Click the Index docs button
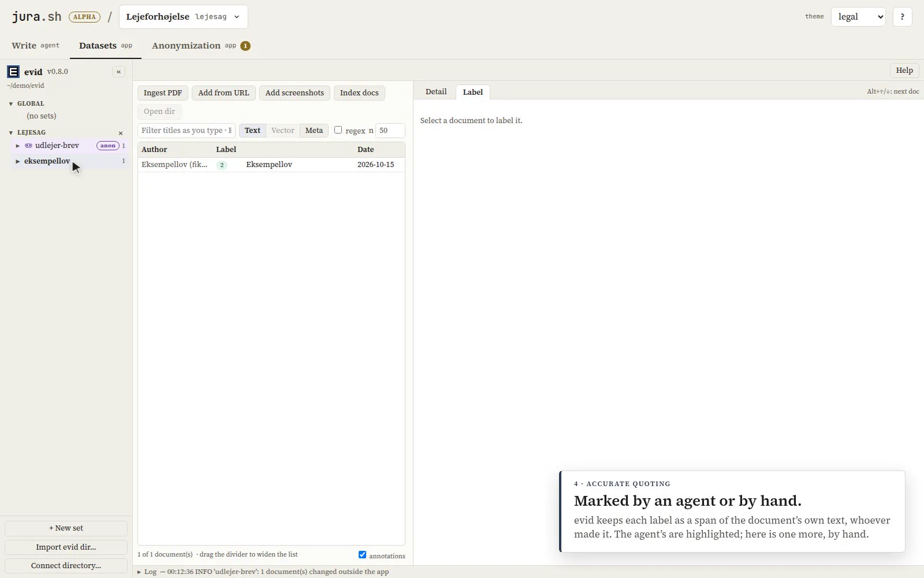Viewport: 924px width, 578px height. tap(359, 93)
